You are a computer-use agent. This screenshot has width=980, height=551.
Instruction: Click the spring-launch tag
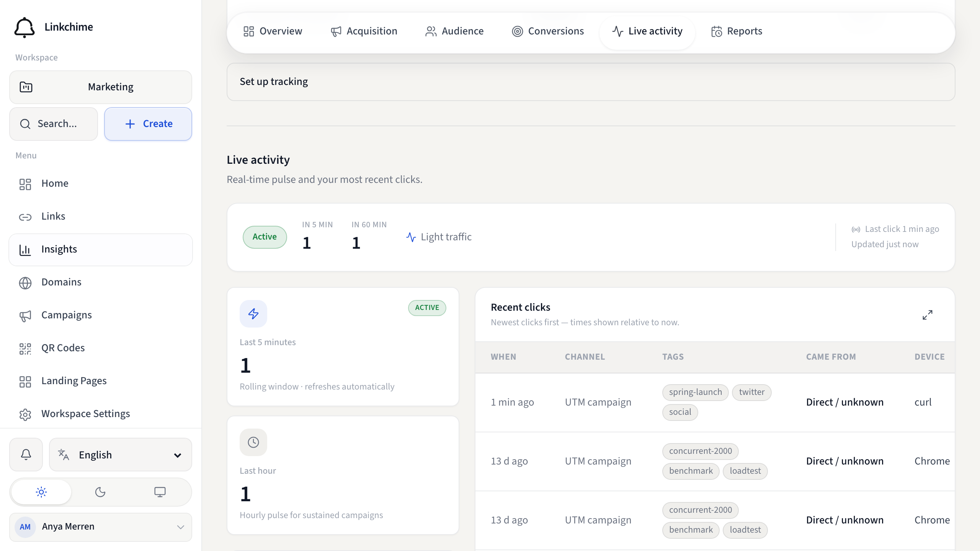695,392
